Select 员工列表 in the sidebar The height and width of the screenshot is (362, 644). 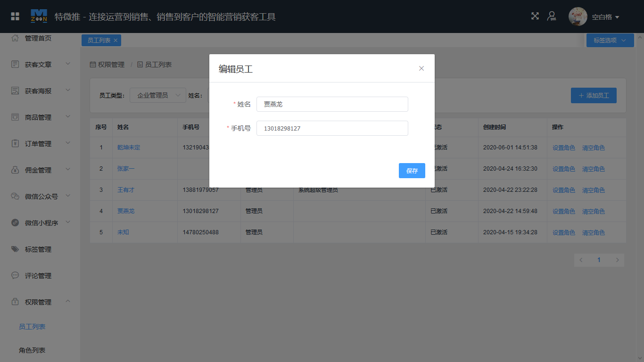click(x=32, y=327)
